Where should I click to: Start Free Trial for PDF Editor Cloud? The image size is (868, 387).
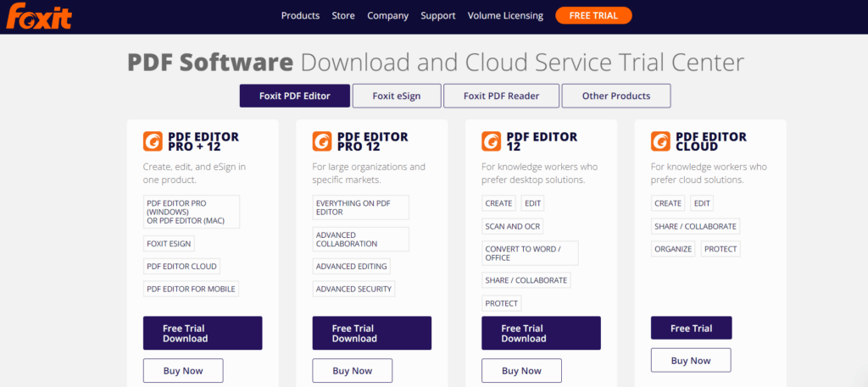coord(691,328)
